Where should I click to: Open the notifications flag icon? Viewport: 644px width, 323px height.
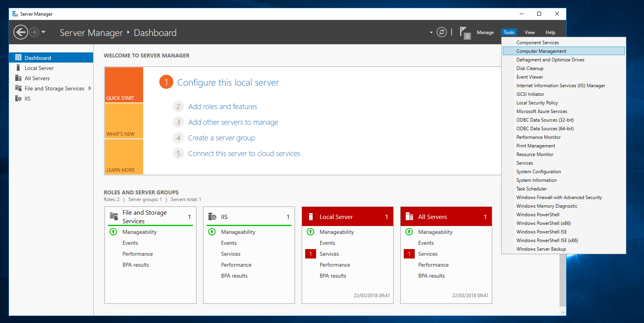point(465,32)
